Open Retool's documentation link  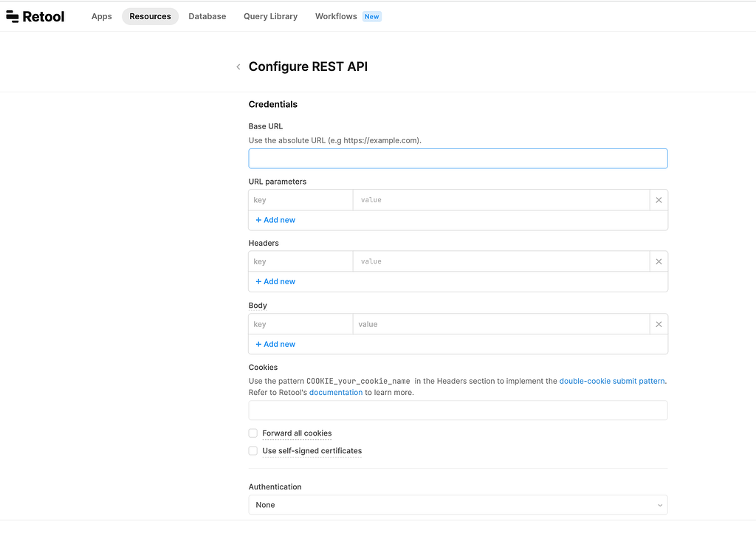336,392
